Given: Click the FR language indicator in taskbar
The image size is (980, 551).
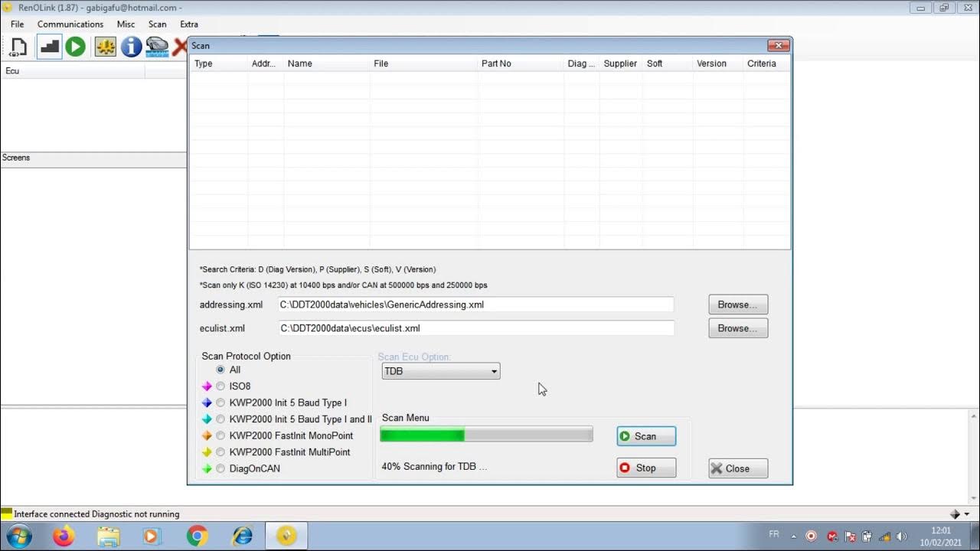Looking at the screenshot, I should (x=774, y=534).
